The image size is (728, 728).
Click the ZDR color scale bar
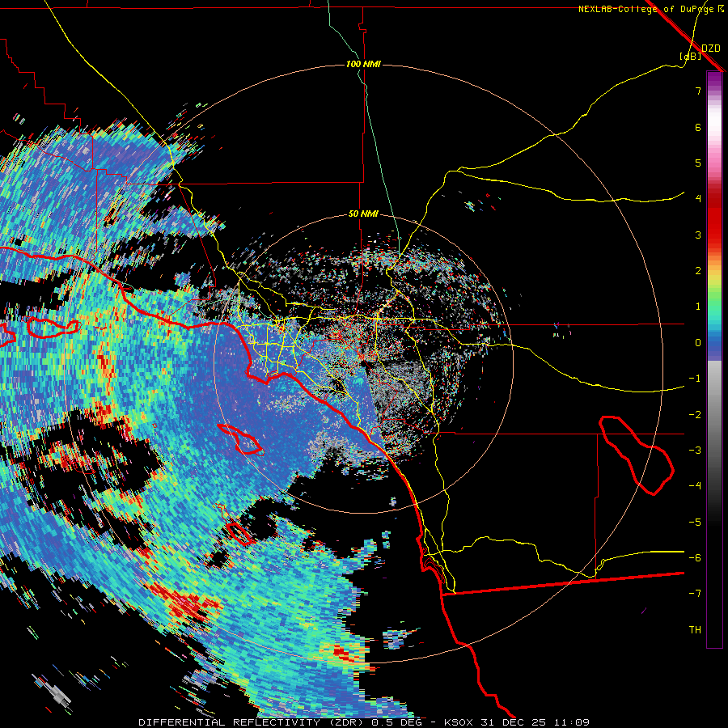click(x=714, y=359)
